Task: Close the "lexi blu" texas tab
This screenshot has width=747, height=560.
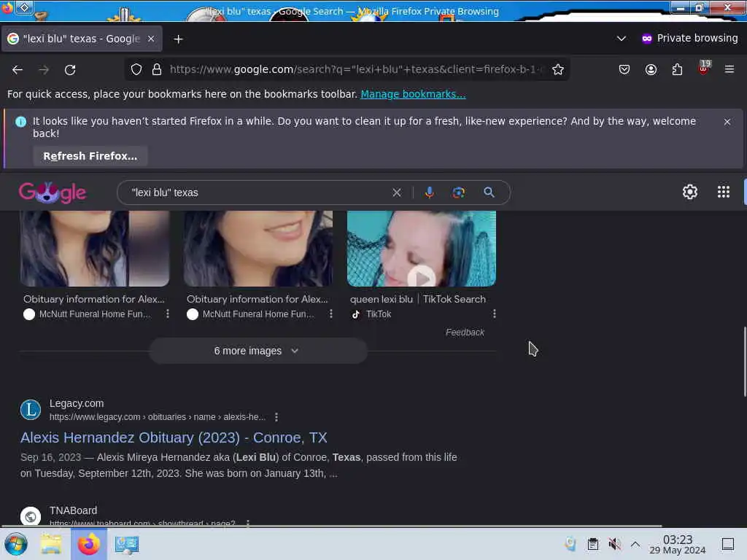Action: point(151,39)
